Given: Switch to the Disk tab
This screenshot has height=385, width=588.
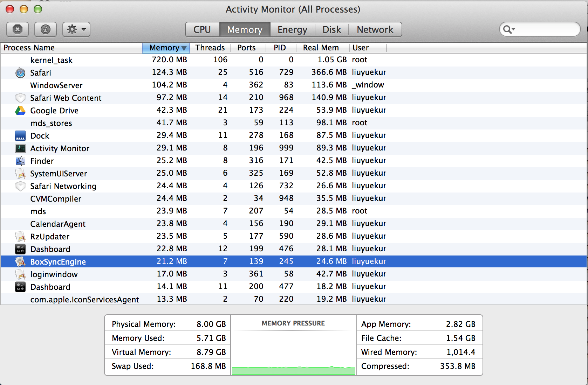Looking at the screenshot, I should coord(332,29).
